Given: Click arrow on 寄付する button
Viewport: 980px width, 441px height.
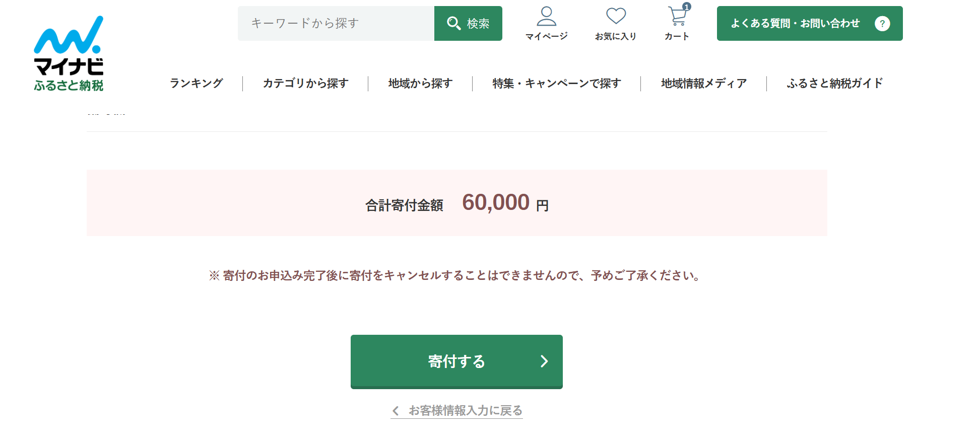Looking at the screenshot, I should [x=544, y=361].
